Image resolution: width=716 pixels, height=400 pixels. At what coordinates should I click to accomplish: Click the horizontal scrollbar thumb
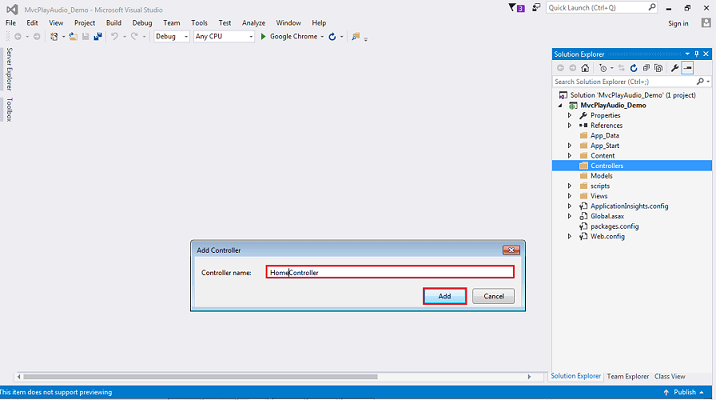[x=200, y=377]
